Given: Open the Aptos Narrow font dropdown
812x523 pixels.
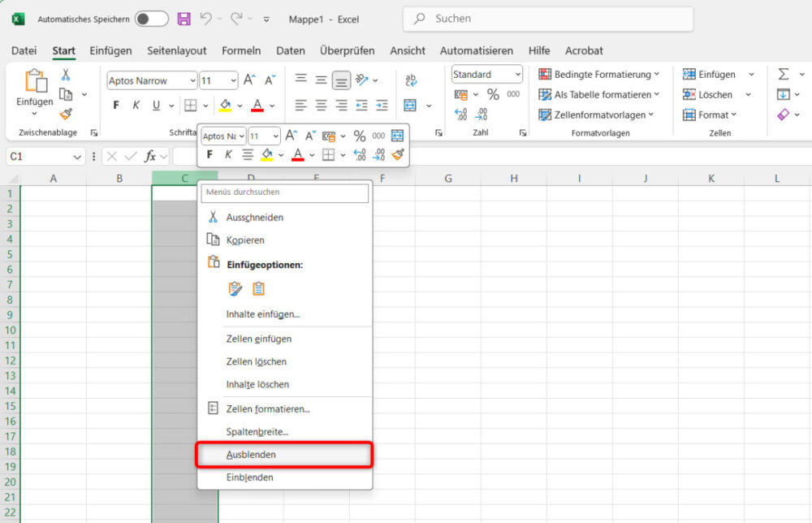Looking at the screenshot, I should (x=150, y=80).
